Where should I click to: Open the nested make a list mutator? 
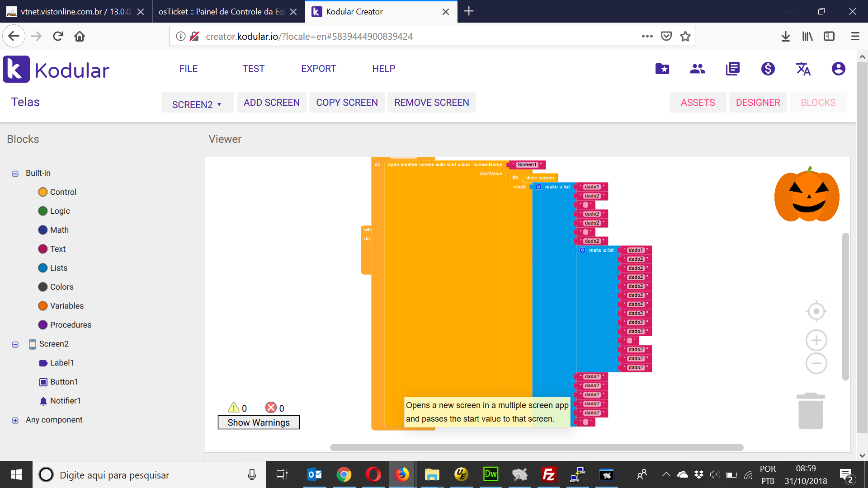click(x=583, y=250)
